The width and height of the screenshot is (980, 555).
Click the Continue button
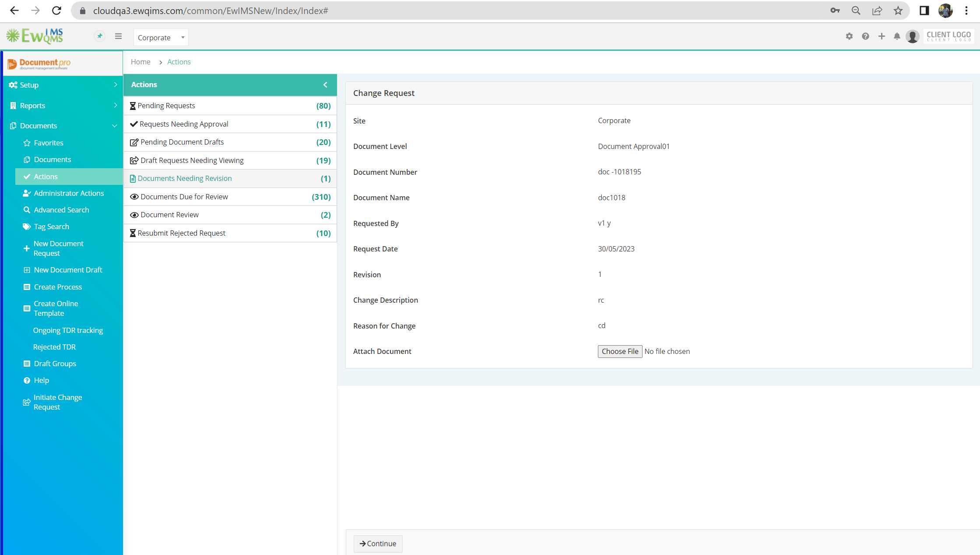coord(378,544)
